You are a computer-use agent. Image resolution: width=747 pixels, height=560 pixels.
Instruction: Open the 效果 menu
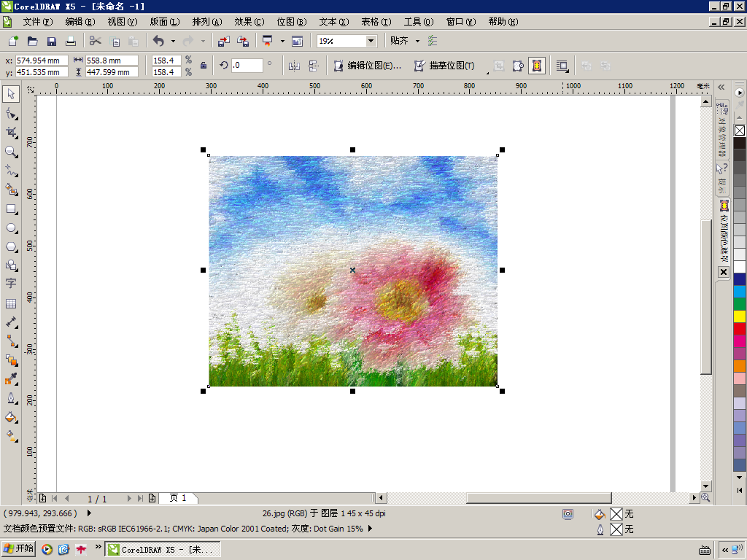pyautogui.click(x=249, y=22)
